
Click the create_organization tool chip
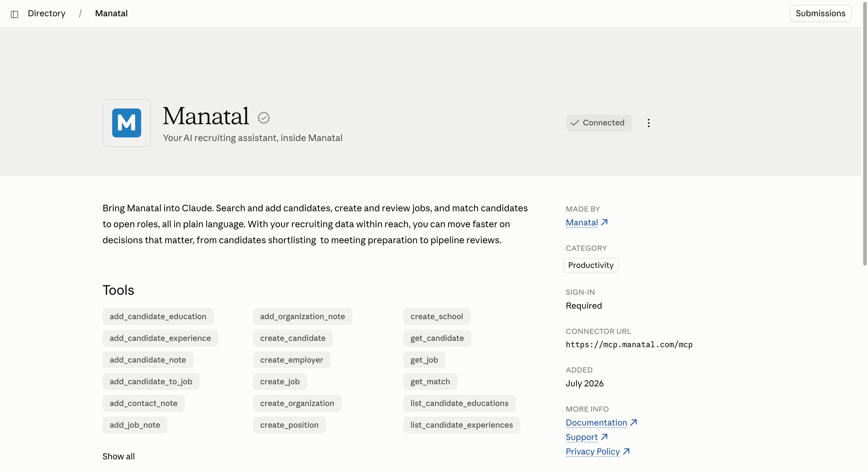click(x=297, y=403)
